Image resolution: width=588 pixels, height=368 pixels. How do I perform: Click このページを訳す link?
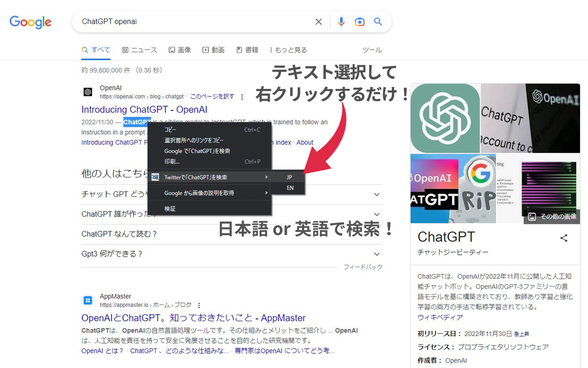pyautogui.click(x=212, y=97)
